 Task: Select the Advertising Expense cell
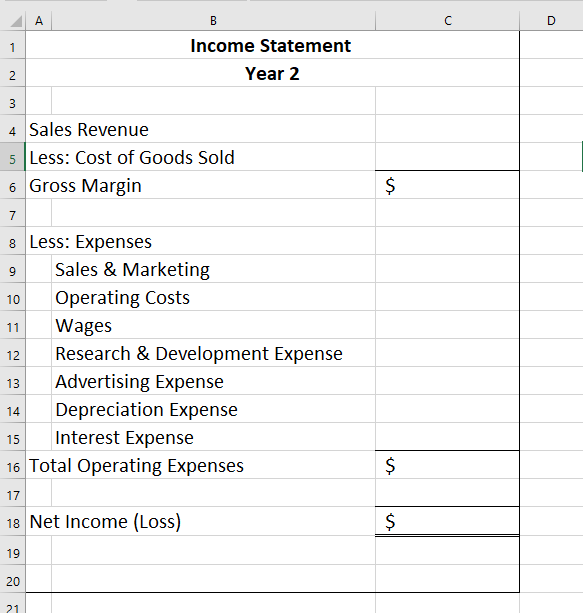213,381
